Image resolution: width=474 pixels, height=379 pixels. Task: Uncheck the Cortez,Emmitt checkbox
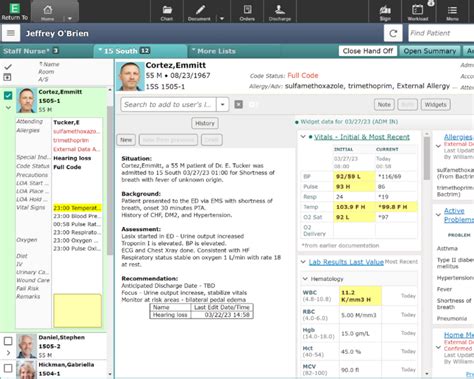click(x=8, y=96)
